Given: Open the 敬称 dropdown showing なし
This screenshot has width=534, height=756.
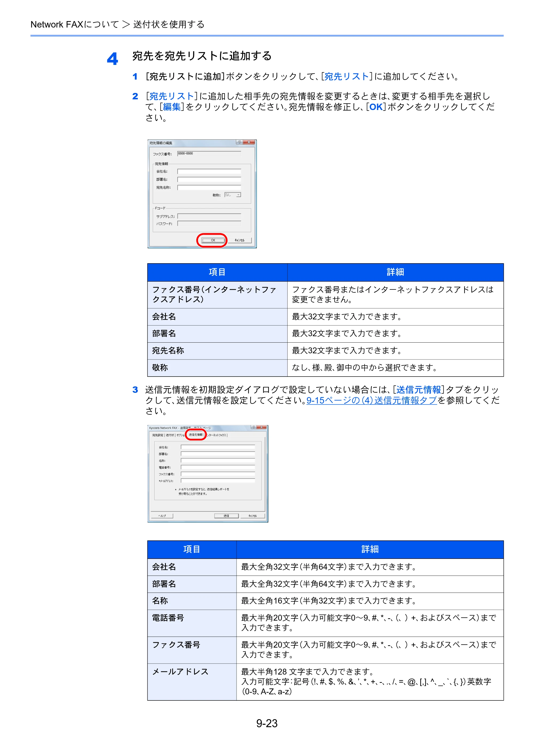Looking at the screenshot, I should [x=233, y=195].
